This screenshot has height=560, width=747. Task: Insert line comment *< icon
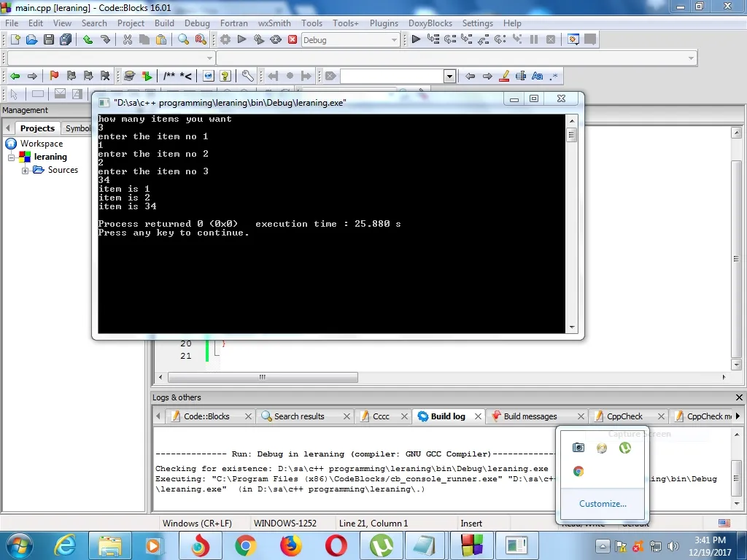click(x=186, y=76)
